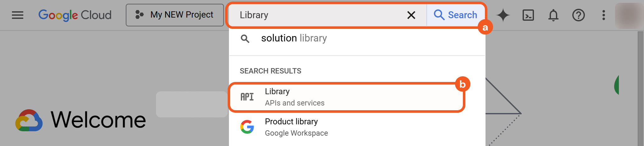This screenshot has height=146, width=644.
Task: Activate the Cloud Shell terminal icon
Action: [528, 15]
